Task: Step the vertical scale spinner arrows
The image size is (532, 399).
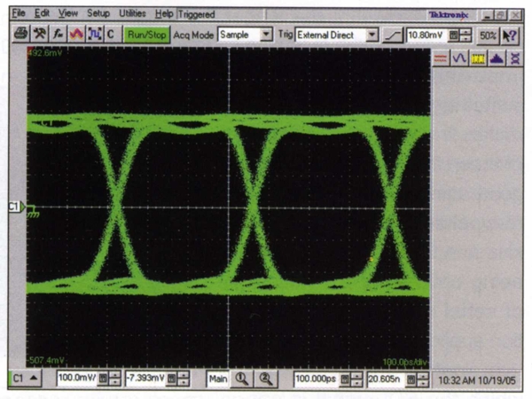Action: (x=115, y=379)
